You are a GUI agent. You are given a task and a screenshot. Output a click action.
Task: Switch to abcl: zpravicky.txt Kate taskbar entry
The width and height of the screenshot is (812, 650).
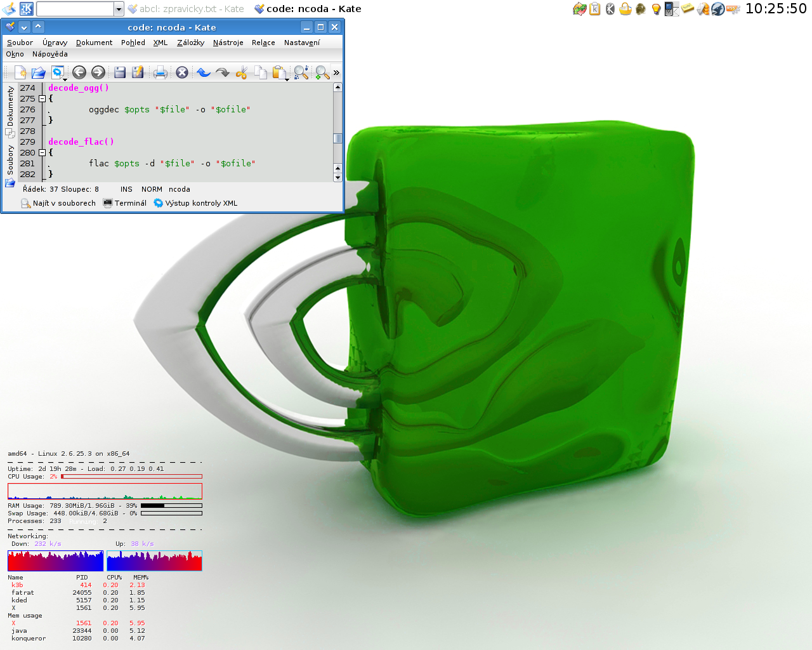[x=186, y=9]
